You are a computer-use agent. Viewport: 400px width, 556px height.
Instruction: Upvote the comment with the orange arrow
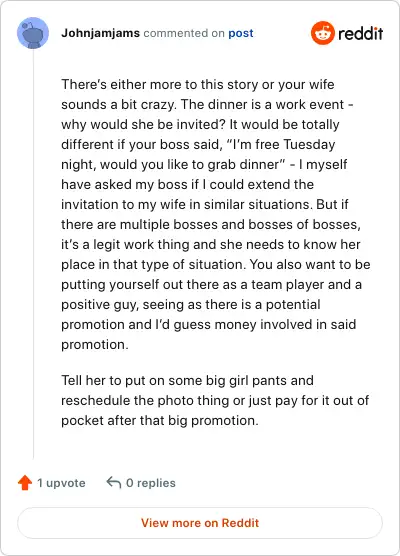pyautogui.click(x=25, y=483)
